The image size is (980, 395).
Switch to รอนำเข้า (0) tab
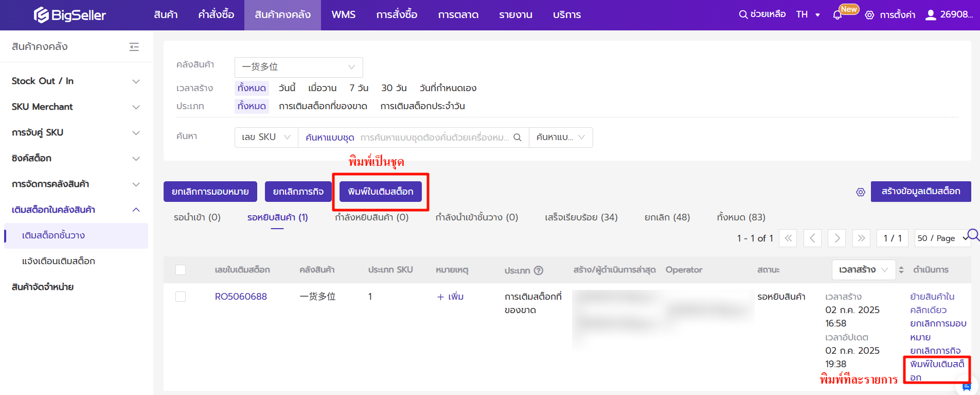click(197, 217)
